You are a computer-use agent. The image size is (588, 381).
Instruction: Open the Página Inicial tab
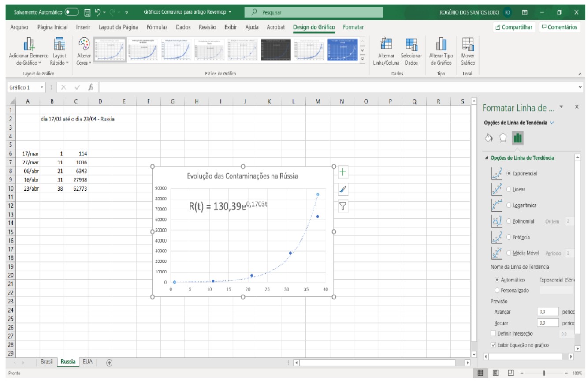52,27
